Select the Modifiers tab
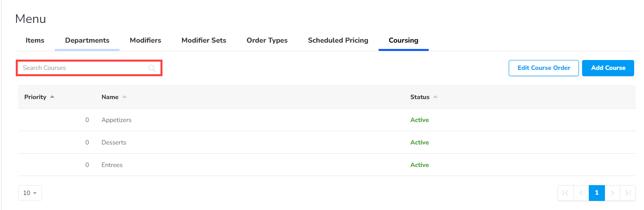Screen dimensions: 644x210 [146, 40]
